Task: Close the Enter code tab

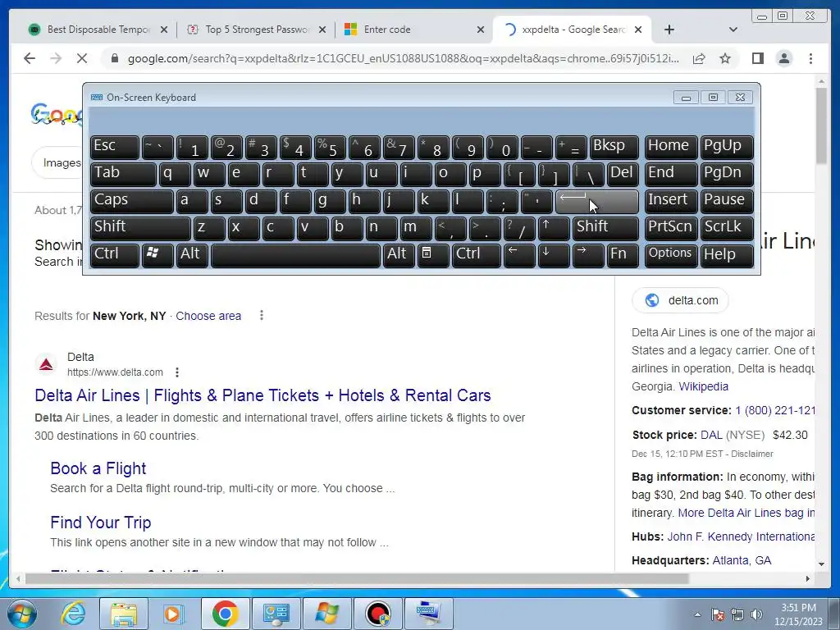Action: pos(481,30)
